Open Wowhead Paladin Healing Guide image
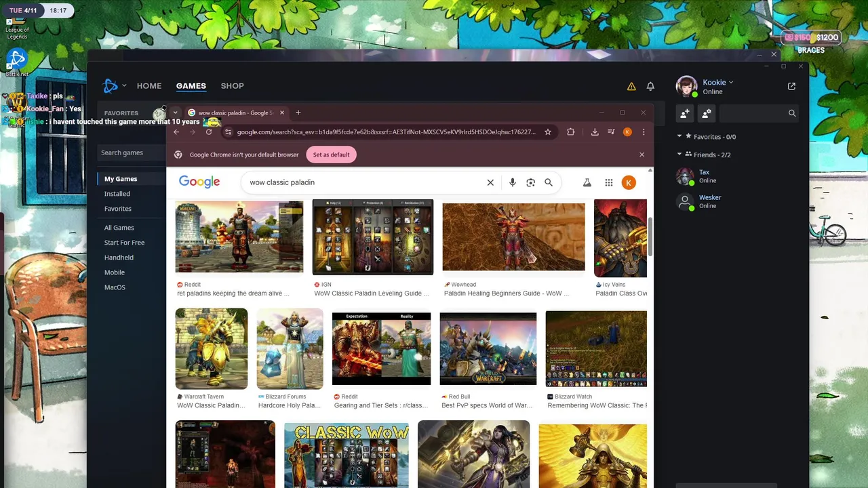Image resolution: width=868 pixels, height=488 pixels. tap(513, 237)
